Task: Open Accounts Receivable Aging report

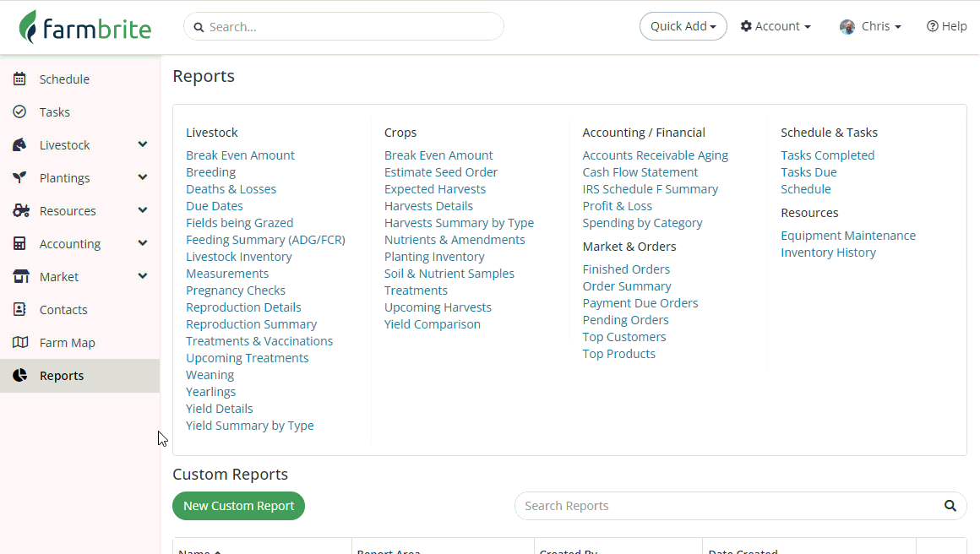Action: [x=655, y=155]
